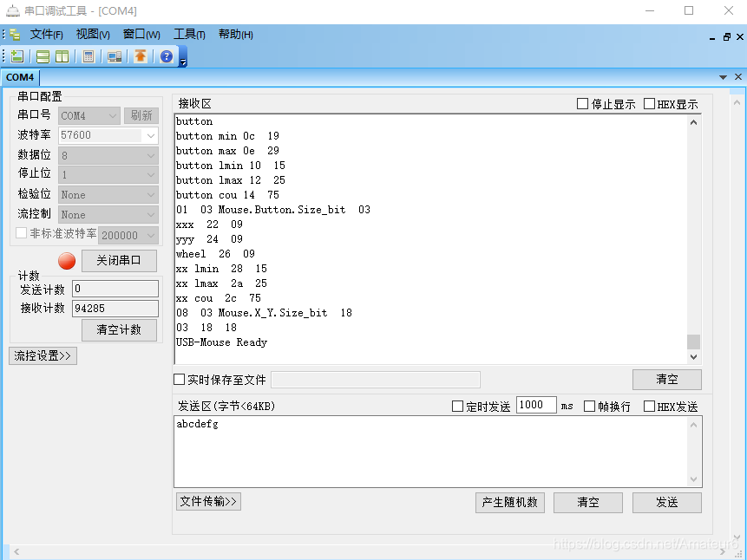Open the 视图(V) menu
747x560 pixels.
point(93,35)
